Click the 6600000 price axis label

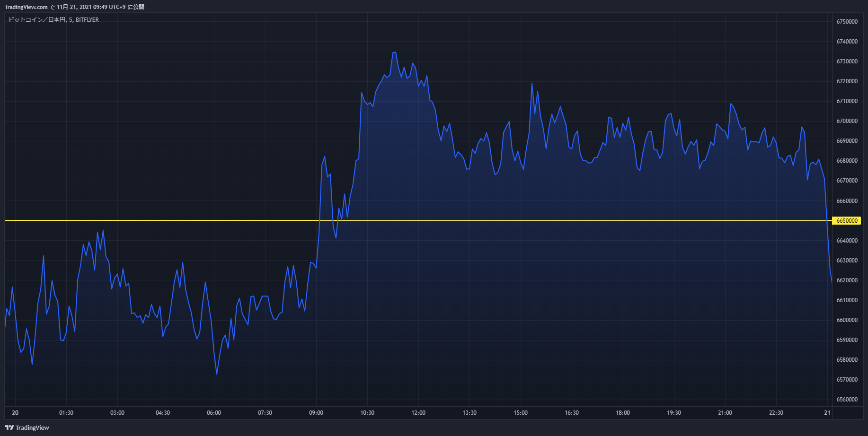pyautogui.click(x=847, y=320)
